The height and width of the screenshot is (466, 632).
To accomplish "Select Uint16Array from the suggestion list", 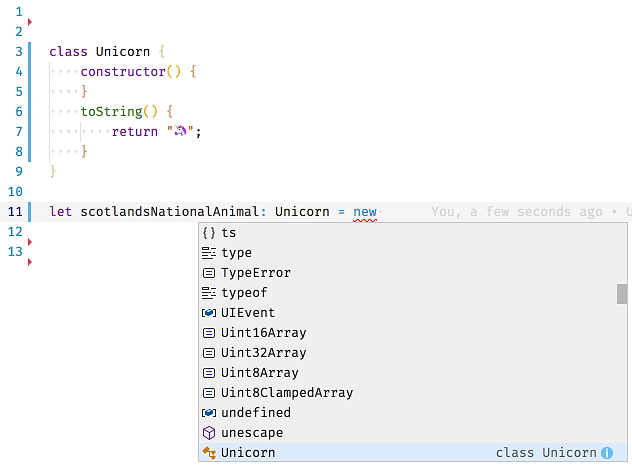I will coord(264,333).
